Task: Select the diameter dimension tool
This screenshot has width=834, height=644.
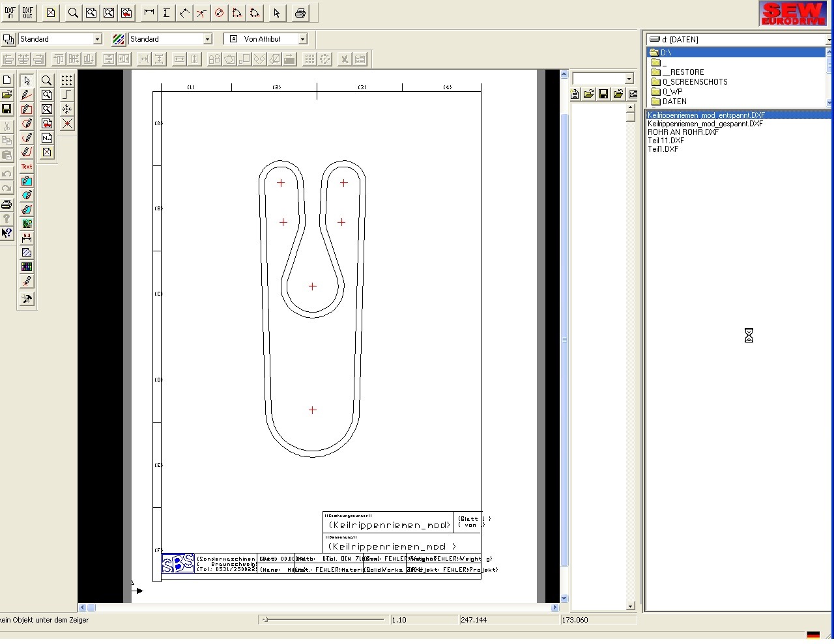Action: point(220,13)
